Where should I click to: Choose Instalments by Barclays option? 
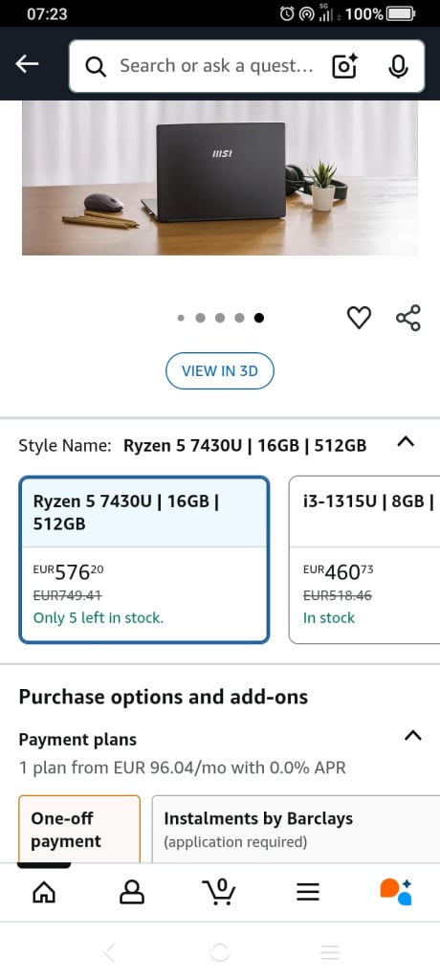tap(296, 830)
